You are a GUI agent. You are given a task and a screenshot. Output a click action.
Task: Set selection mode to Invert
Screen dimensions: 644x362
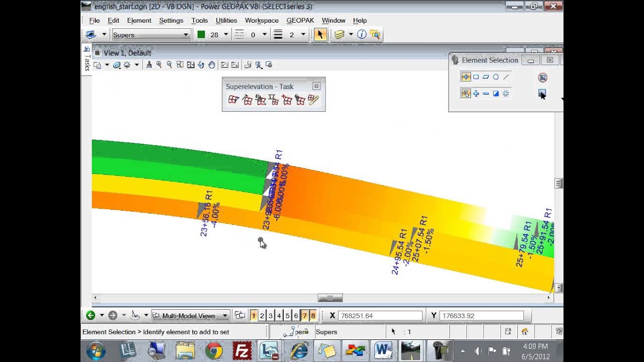tap(496, 94)
